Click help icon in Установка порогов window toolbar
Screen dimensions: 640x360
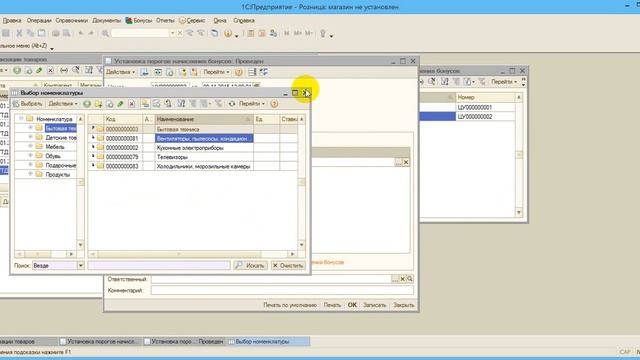(239, 72)
